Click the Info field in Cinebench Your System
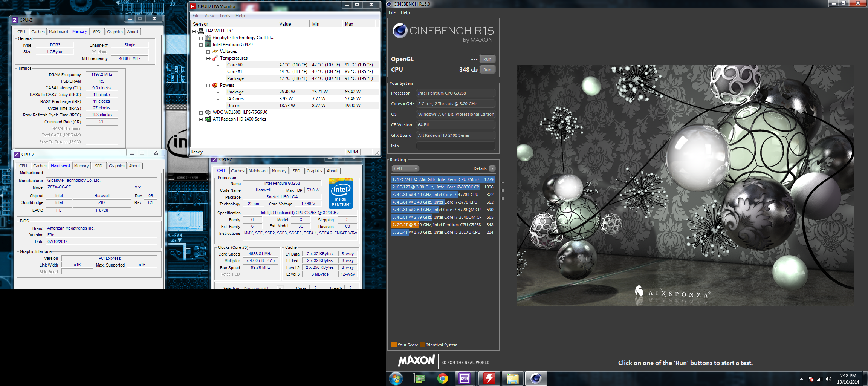This screenshot has height=386, width=868. click(x=455, y=146)
